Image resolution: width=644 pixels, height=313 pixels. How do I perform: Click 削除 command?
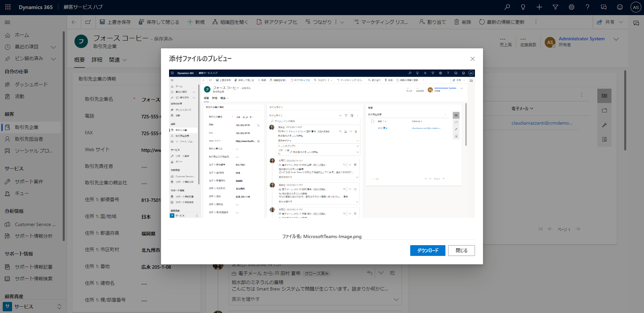tap(463, 22)
